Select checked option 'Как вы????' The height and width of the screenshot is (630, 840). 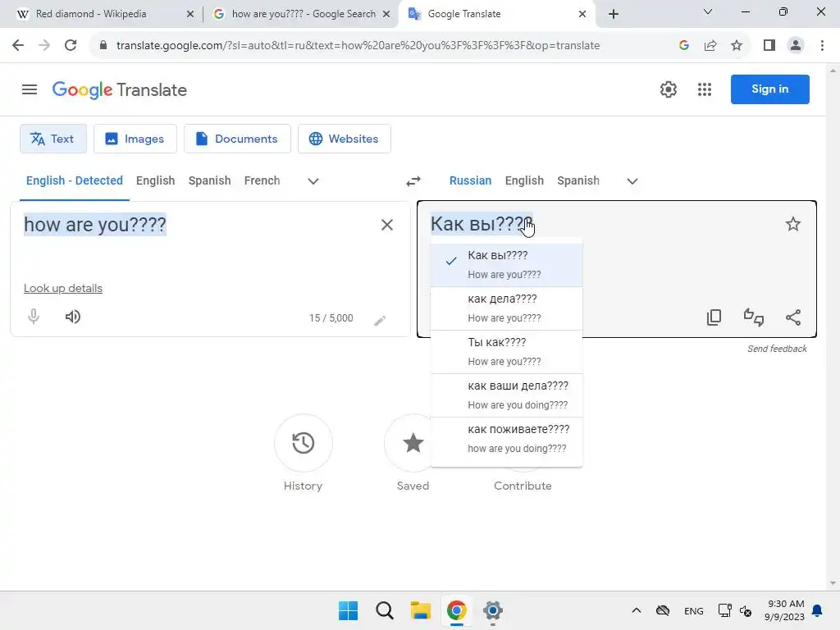506,265
